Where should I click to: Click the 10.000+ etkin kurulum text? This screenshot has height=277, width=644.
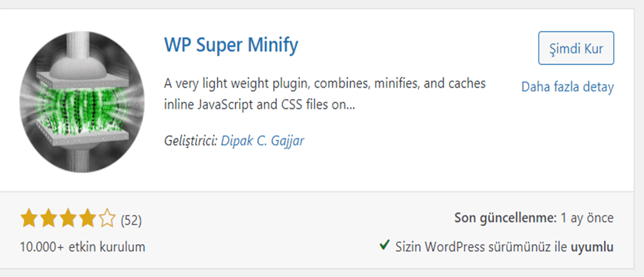pyautogui.click(x=82, y=247)
